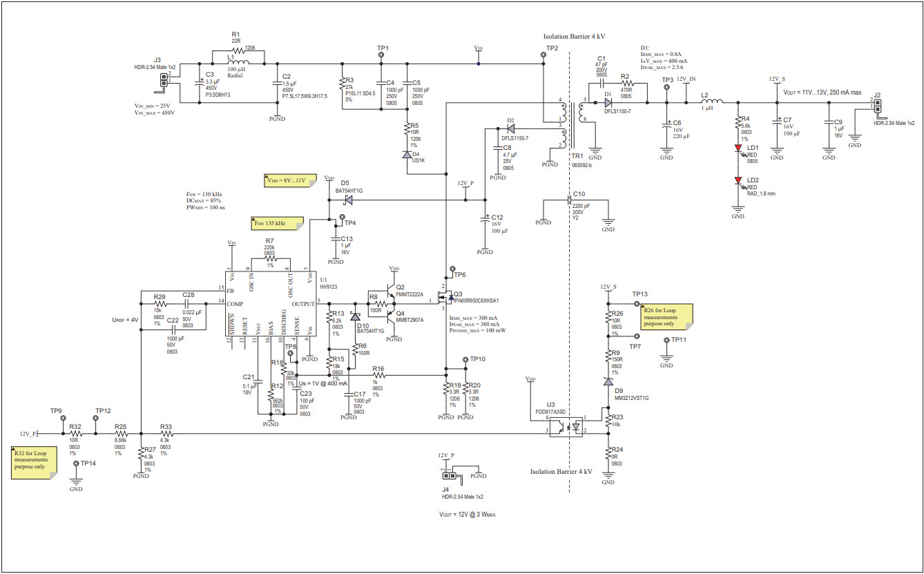Screen dimensions: 924x574
Task: Click the VOUT = 12V @ 3 Wmax label
Action: pos(468,514)
